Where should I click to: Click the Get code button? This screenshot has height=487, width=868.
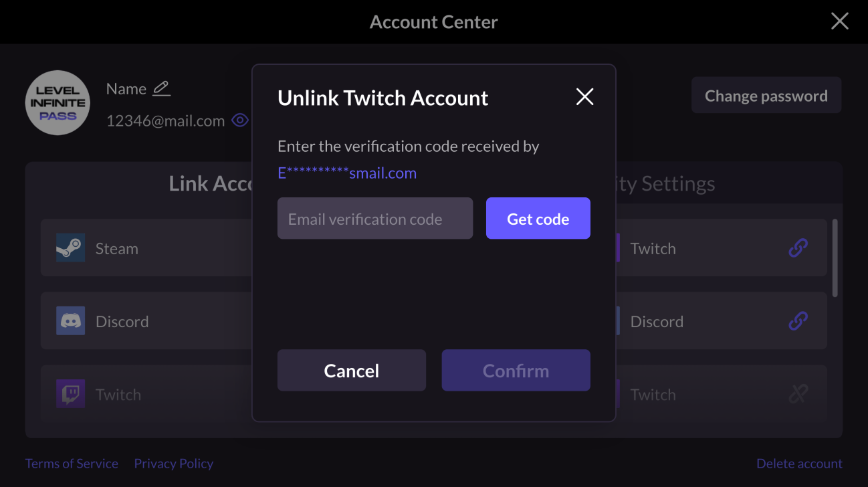(x=538, y=218)
